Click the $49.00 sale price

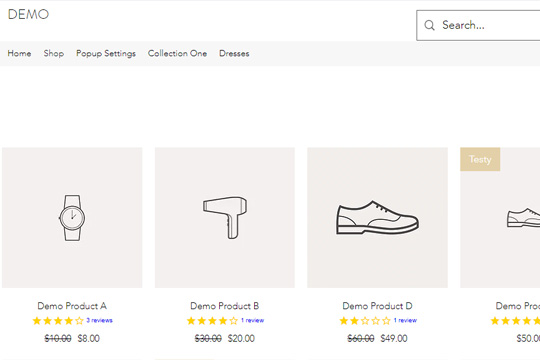click(x=394, y=338)
